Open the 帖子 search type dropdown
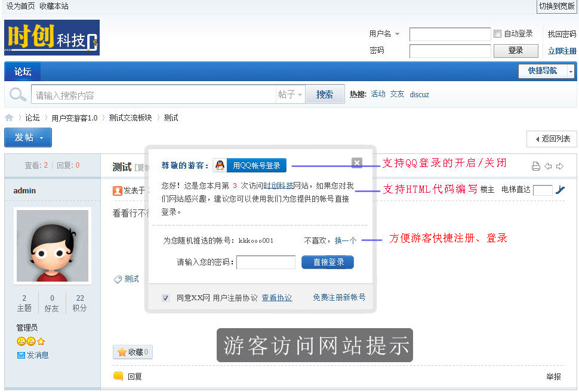 pyautogui.click(x=290, y=94)
